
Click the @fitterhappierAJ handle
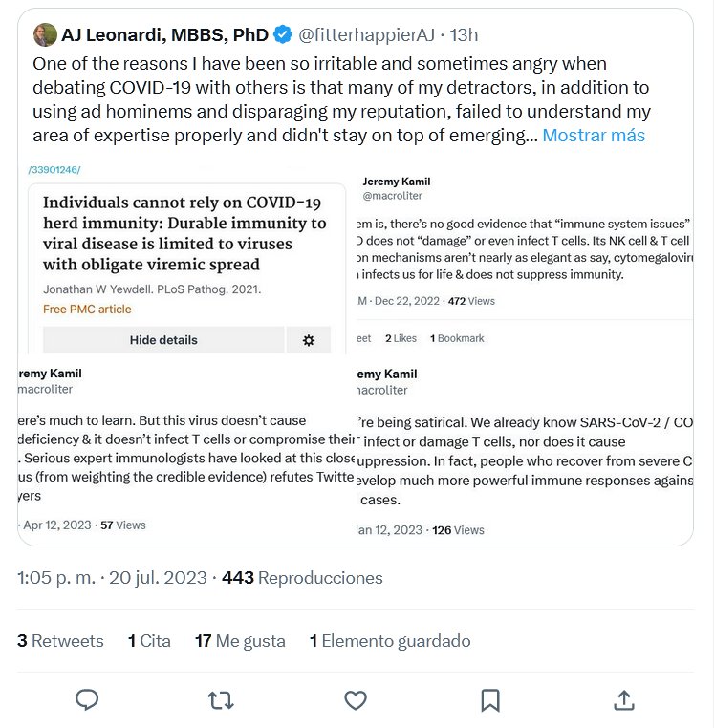[x=366, y=35]
